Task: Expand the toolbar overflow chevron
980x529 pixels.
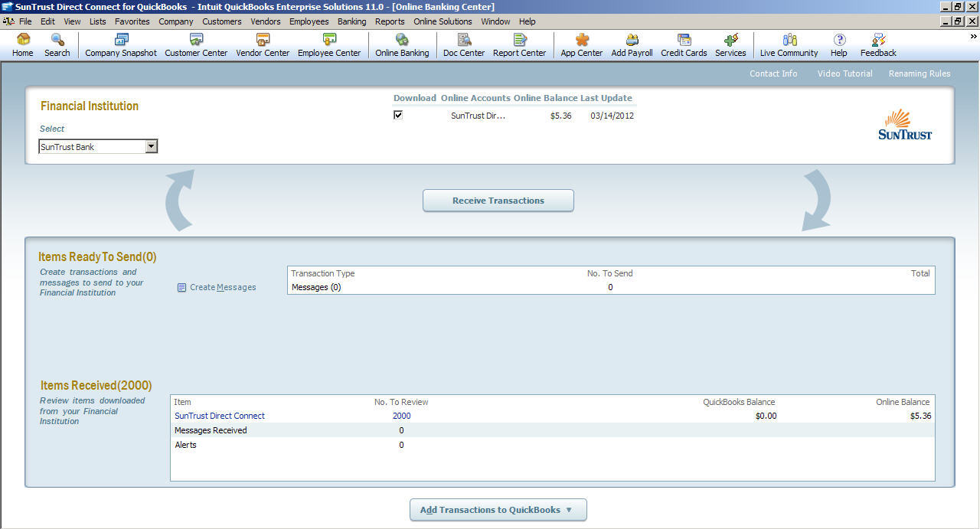Action: (x=973, y=36)
